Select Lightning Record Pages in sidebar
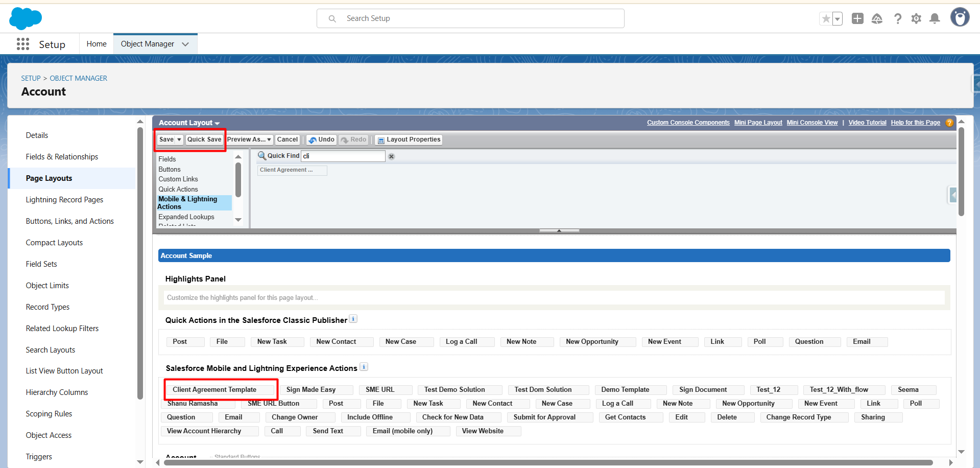This screenshot has width=980, height=468. coord(64,200)
